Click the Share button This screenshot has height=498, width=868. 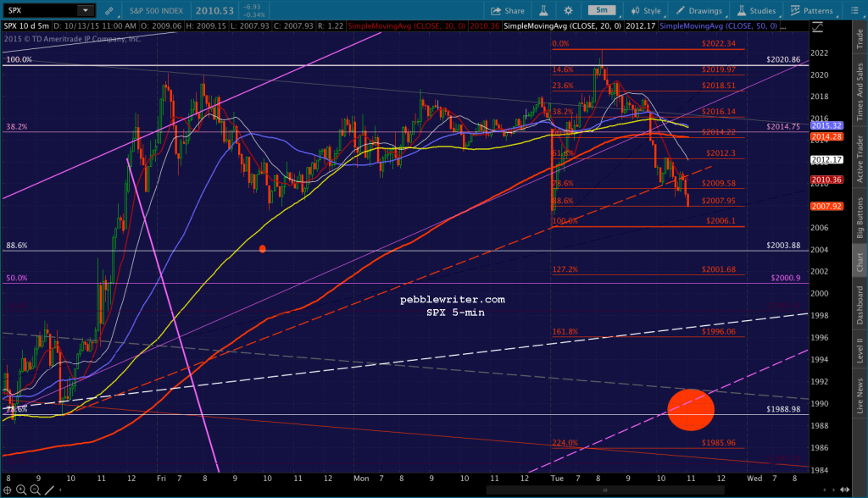coord(507,10)
